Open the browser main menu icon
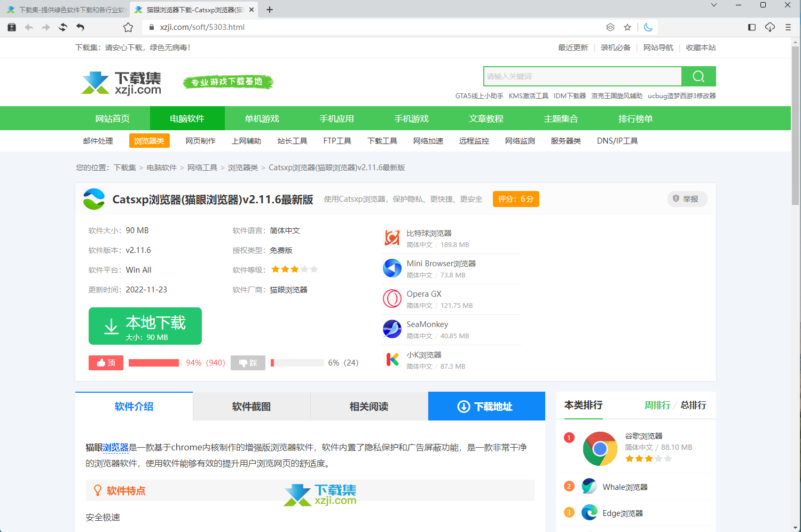Viewport: 801px width, 532px height. coord(788,27)
